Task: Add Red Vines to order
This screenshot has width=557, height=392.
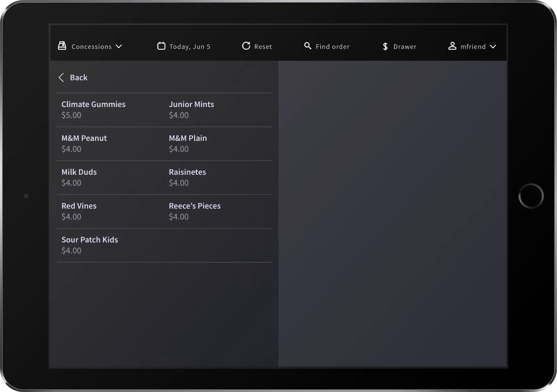Action: click(x=111, y=211)
